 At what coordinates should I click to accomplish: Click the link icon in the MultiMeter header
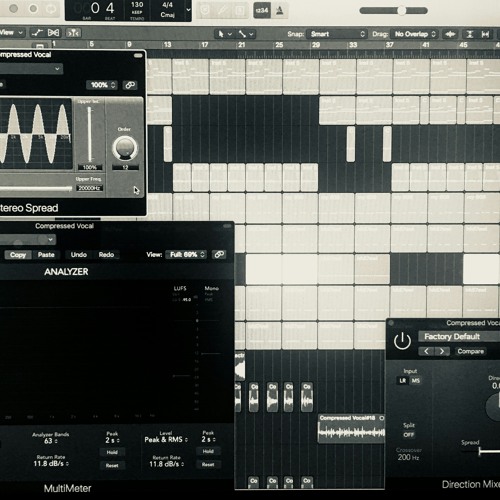click(x=219, y=255)
